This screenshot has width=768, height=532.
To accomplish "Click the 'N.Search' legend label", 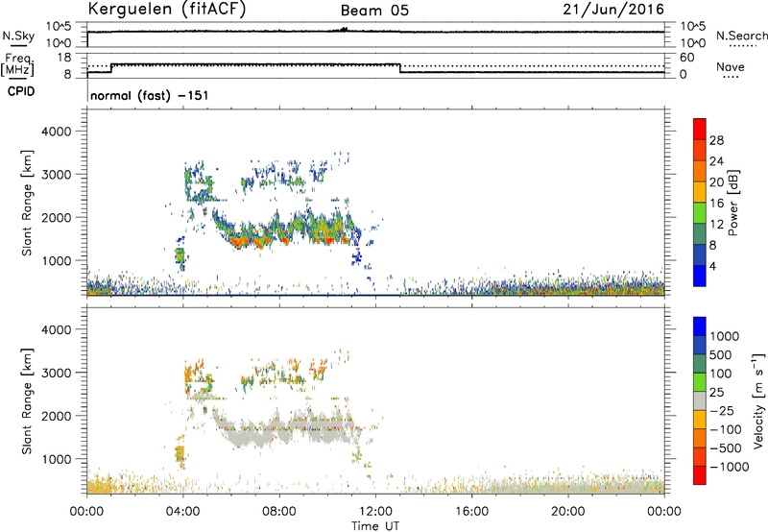I will [741, 36].
